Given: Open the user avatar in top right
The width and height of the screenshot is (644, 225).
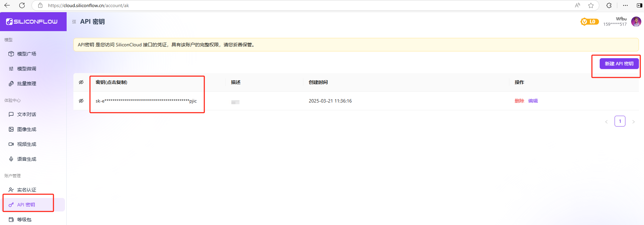Looking at the screenshot, I should pos(636,22).
